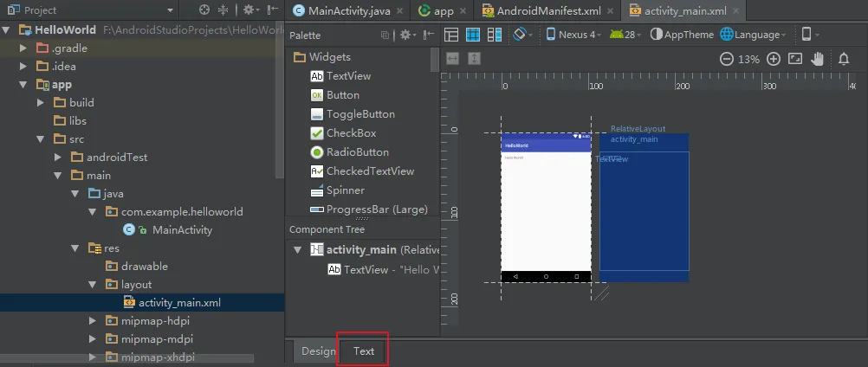Collapse the app module arrow
This screenshot has width=868, height=367.
point(23,85)
